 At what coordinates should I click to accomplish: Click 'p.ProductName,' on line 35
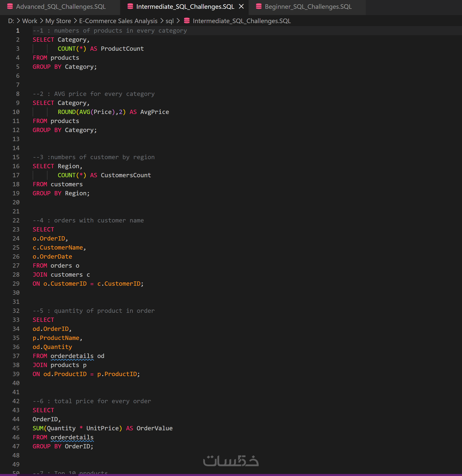[58, 338]
